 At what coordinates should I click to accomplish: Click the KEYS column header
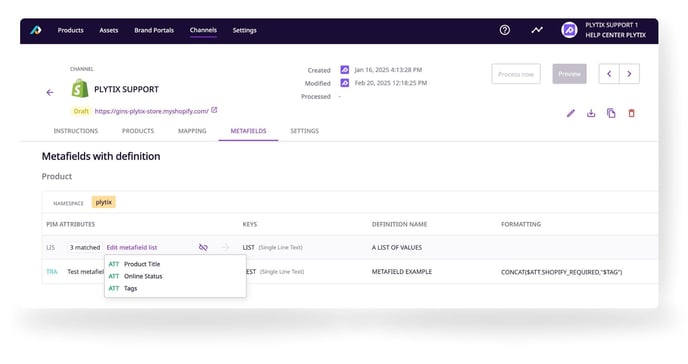pos(250,224)
